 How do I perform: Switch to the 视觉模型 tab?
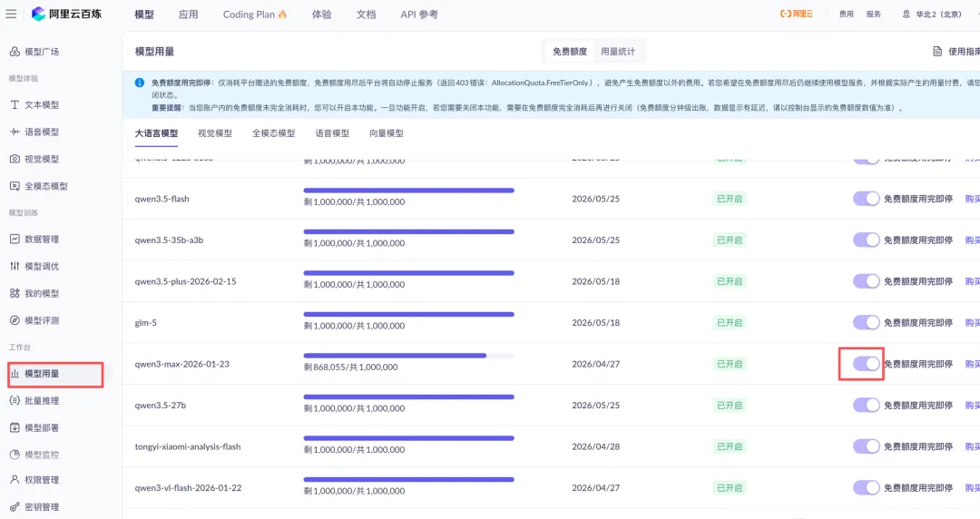point(215,133)
